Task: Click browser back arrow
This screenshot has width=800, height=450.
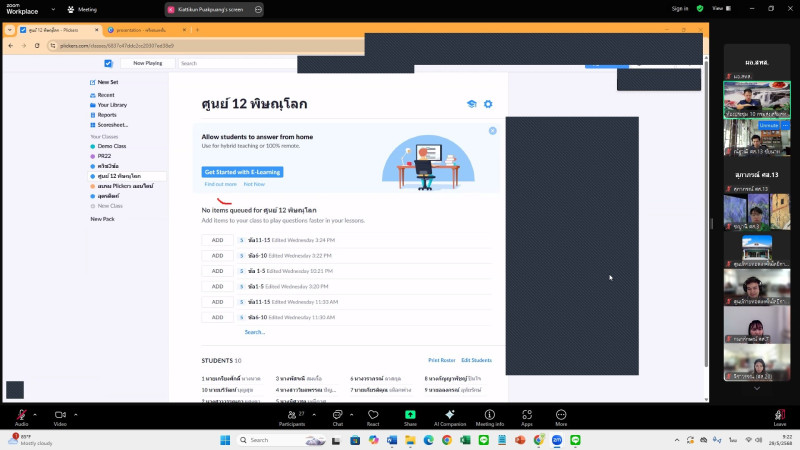Action: [x=11, y=46]
